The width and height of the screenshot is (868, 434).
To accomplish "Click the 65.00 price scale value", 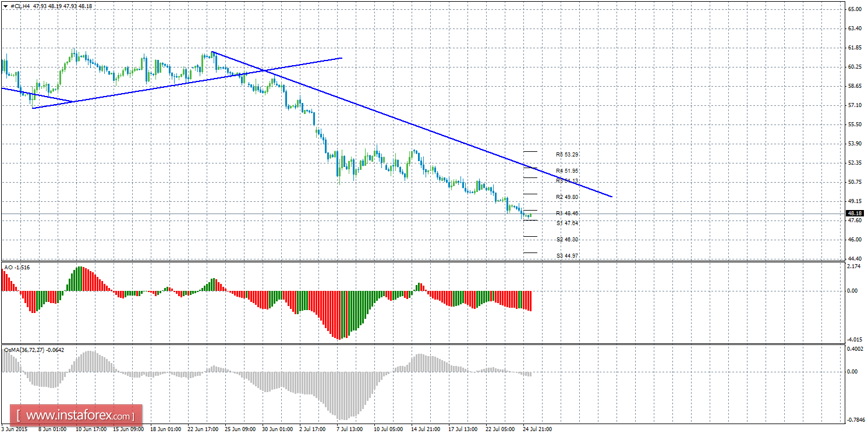I will point(855,9).
